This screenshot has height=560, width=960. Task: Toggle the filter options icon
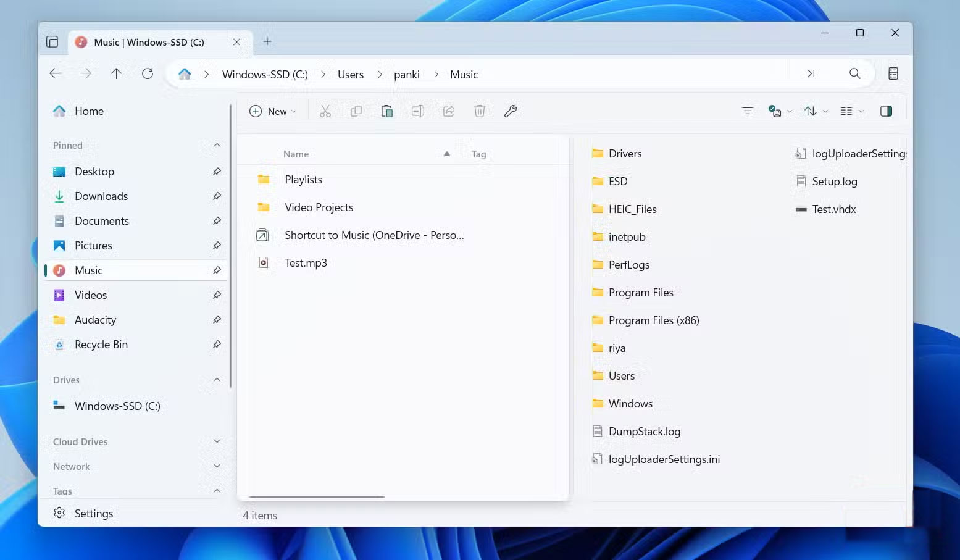pyautogui.click(x=747, y=111)
